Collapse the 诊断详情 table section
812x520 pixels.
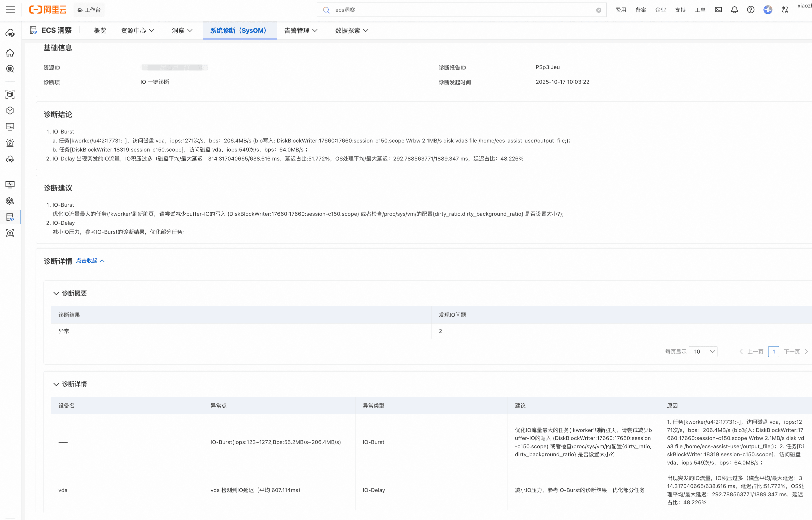[x=56, y=384]
